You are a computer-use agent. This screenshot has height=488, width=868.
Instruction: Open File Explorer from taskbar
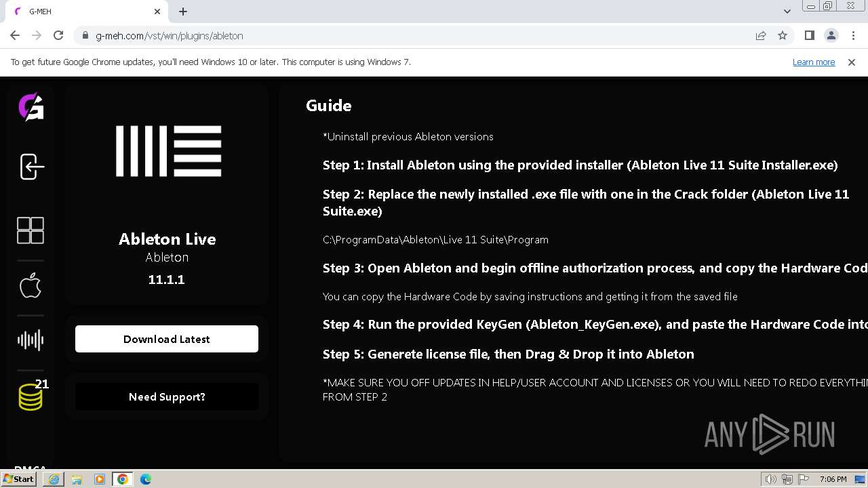(77, 479)
